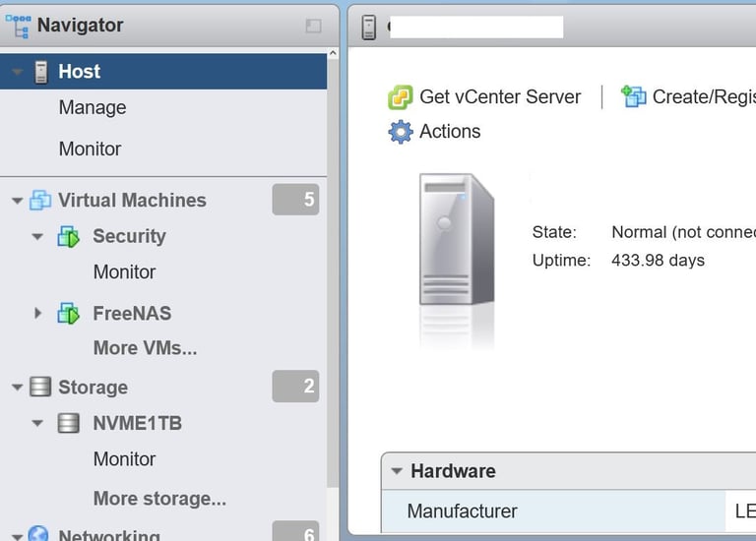Open More storage... link
The height and width of the screenshot is (541, 756).
coord(159,498)
